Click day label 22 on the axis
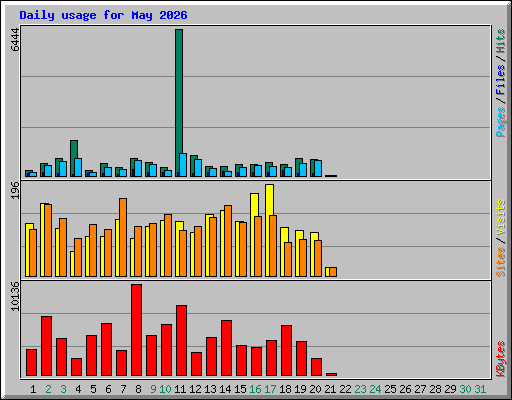The image size is (512, 400). 345,389
